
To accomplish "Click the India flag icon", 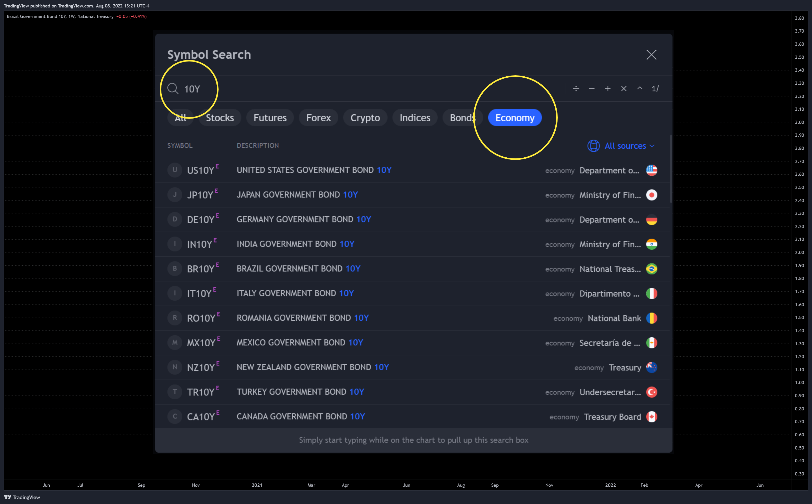I will click(x=652, y=244).
